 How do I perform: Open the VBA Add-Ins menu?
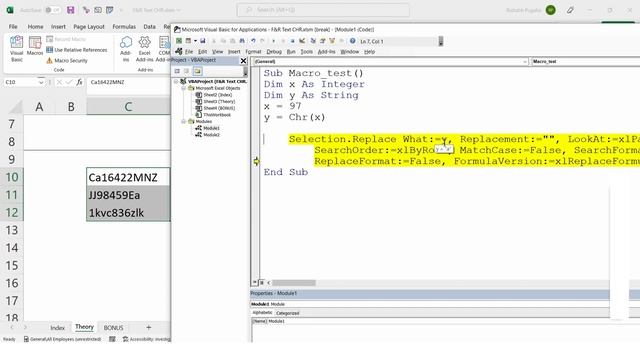coord(326,52)
